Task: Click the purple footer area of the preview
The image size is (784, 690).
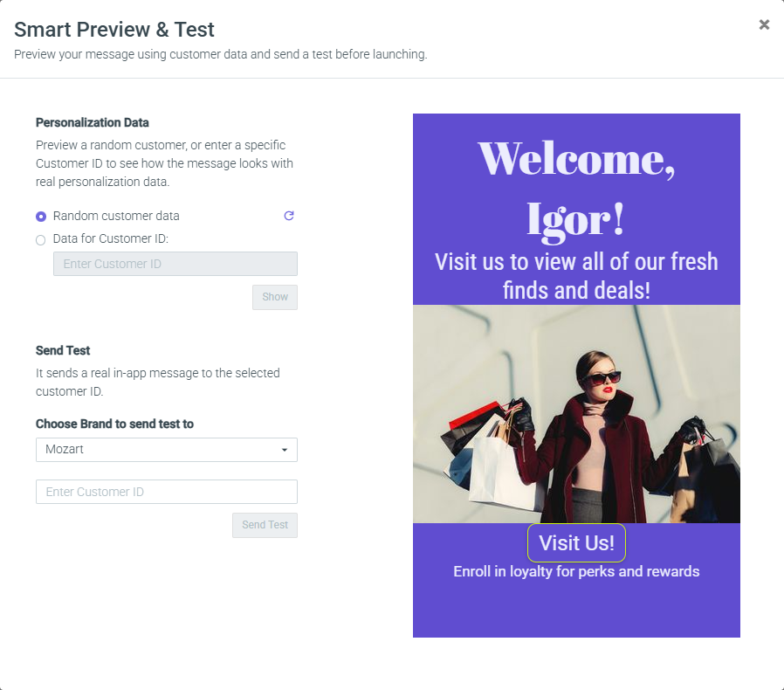Action: [576, 611]
